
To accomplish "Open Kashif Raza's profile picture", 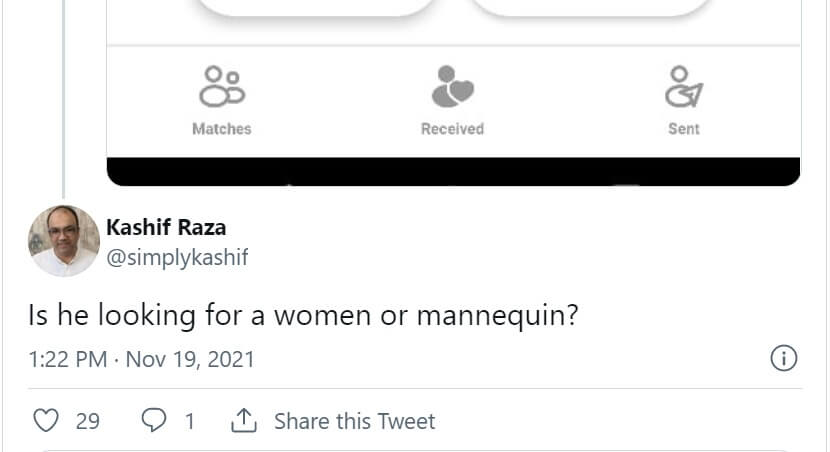I will [64, 241].
